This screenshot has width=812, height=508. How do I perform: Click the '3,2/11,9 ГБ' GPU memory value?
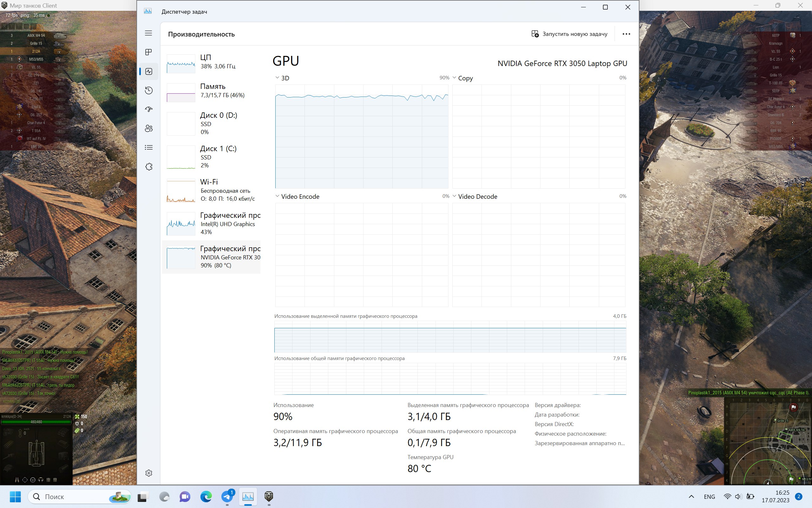click(297, 443)
